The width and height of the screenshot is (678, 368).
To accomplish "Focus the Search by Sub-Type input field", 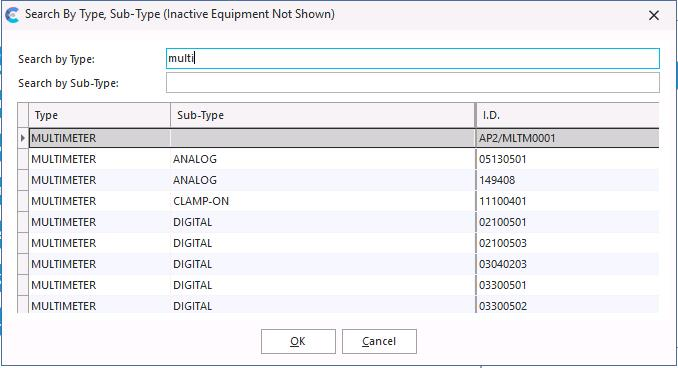I will point(413,83).
